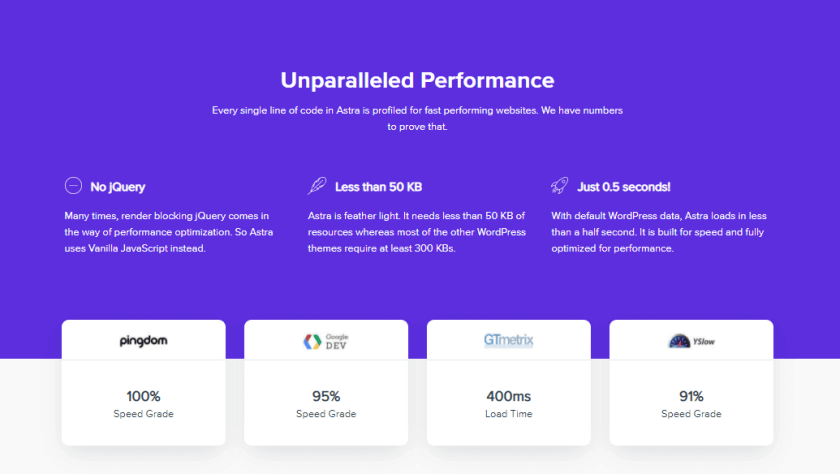The height and width of the screenshot is (474, 840).
Task: Click the paragraph about Vanilla JavaScript
Action: pyautogui.click(x=169, y=232)
